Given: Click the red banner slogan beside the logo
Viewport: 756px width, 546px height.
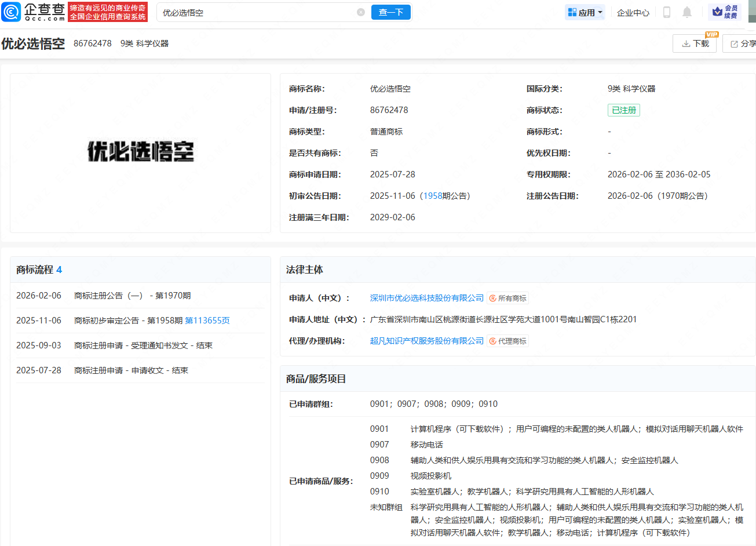Looking at the screenshot, I should pos(108,12).
